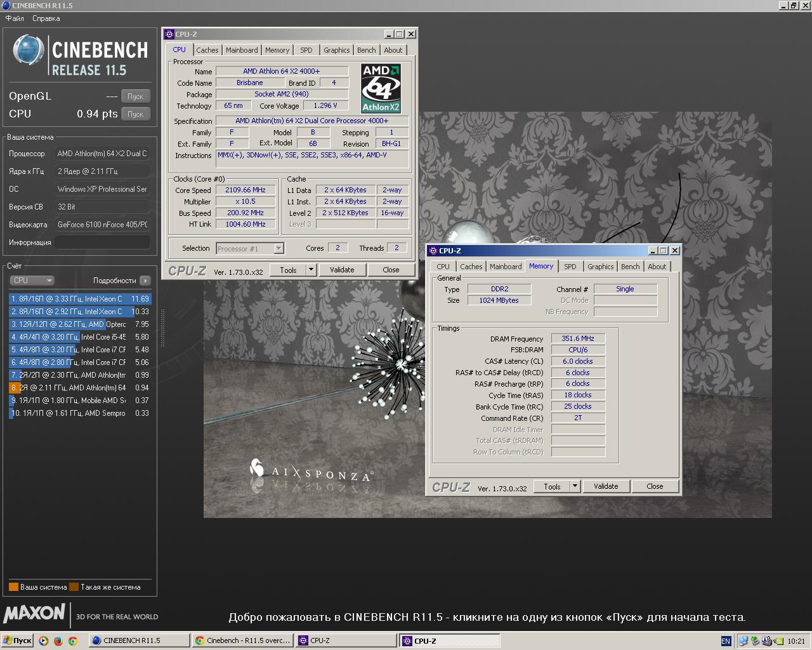
Task: Click the memory Size value 1024 MBytes
Action: pyautogui.click(x=499, y=300)
